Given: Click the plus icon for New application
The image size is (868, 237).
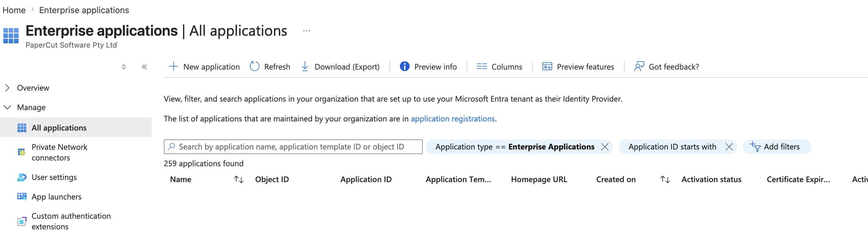Looking at the screenshot, I should [x=173, y=66].
